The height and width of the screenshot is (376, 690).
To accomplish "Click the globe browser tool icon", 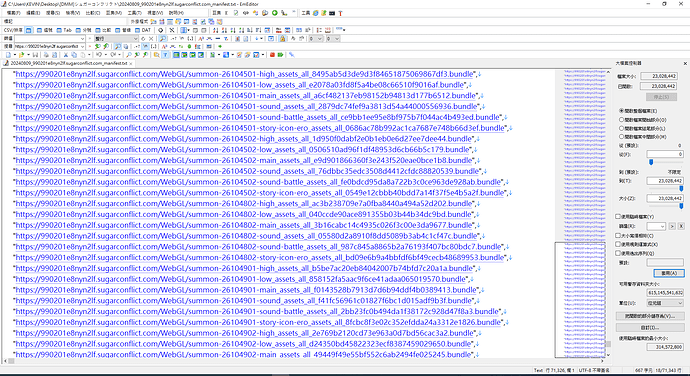I will [x=316, y=13].
